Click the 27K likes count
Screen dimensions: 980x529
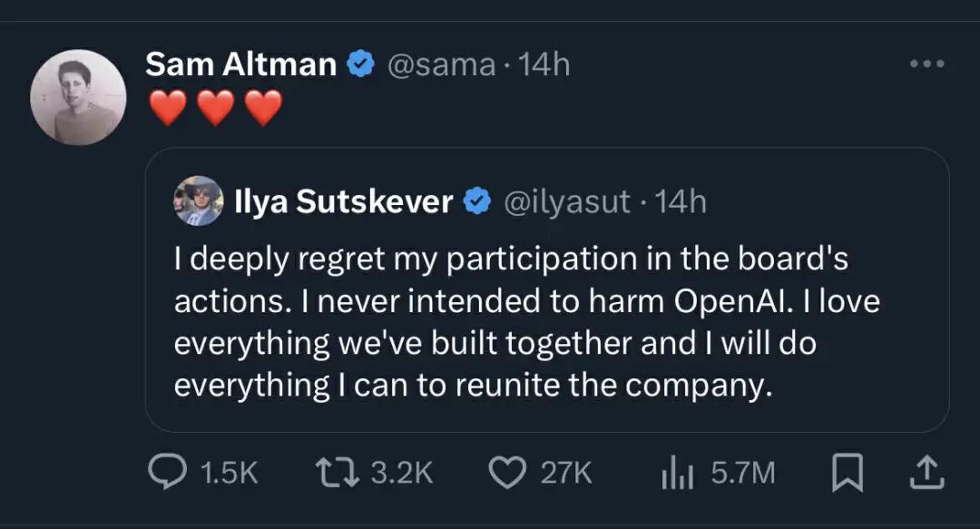(x=566, y=473)
